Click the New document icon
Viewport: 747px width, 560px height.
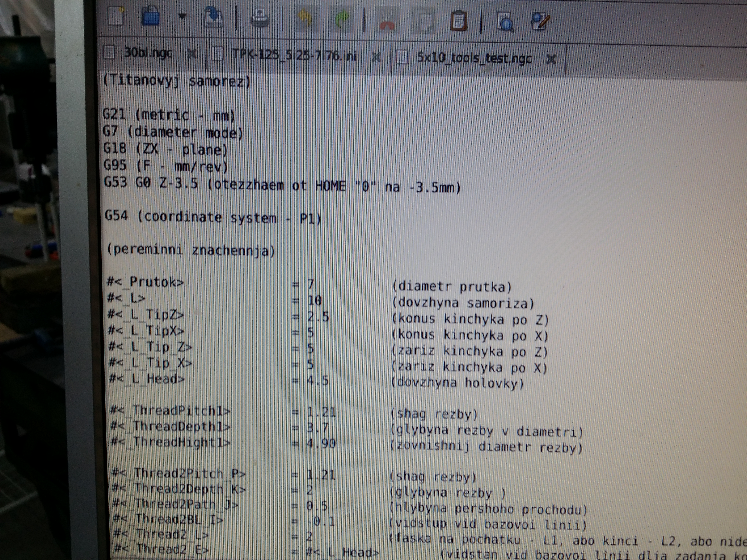coord(116,16)
